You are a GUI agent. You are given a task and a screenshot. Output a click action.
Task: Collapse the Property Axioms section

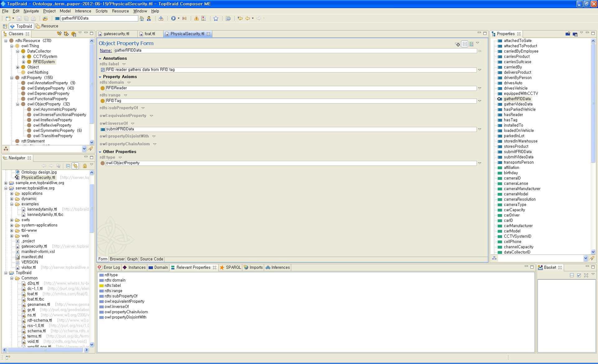(100, 77)
